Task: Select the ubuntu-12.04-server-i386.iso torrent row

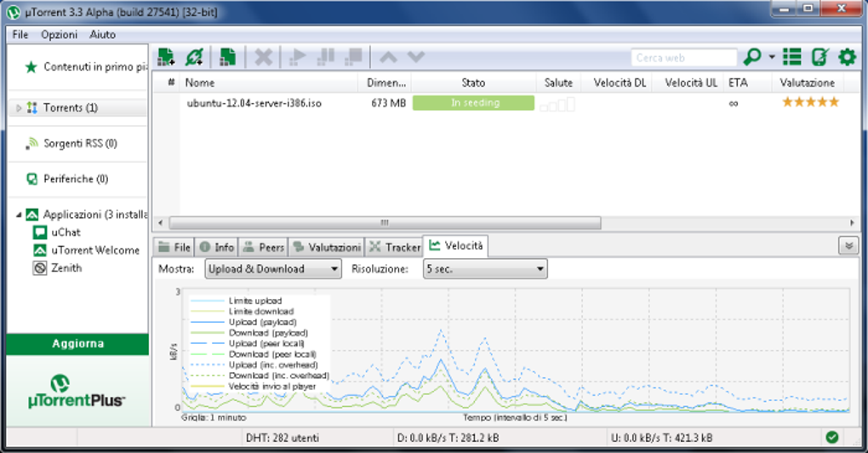Action: point(506,103)
